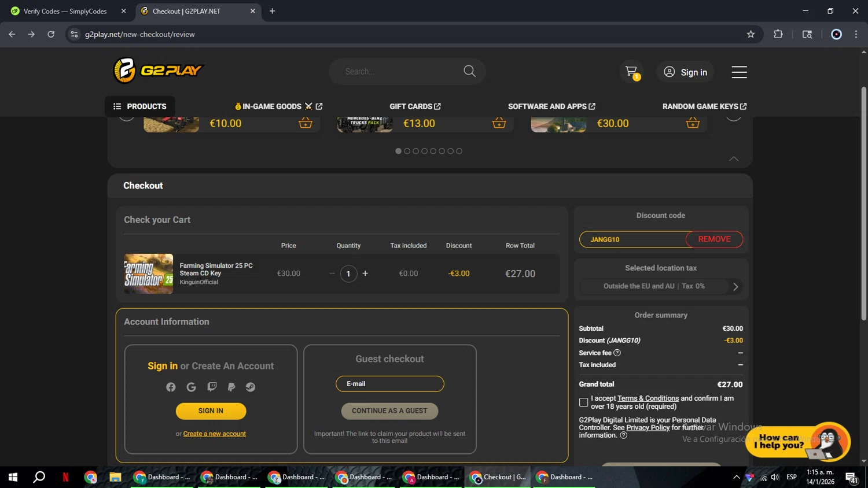Open SOFTWARE AND APPS menu item
868x488 pixels.
point(551,106)
